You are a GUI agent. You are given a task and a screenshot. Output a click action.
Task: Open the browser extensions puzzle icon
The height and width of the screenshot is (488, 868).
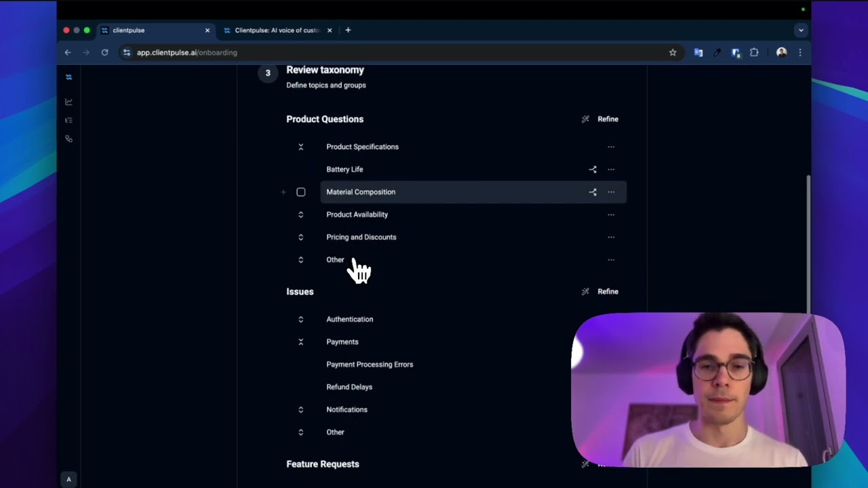pyautogui.click(x=754, y=52)
